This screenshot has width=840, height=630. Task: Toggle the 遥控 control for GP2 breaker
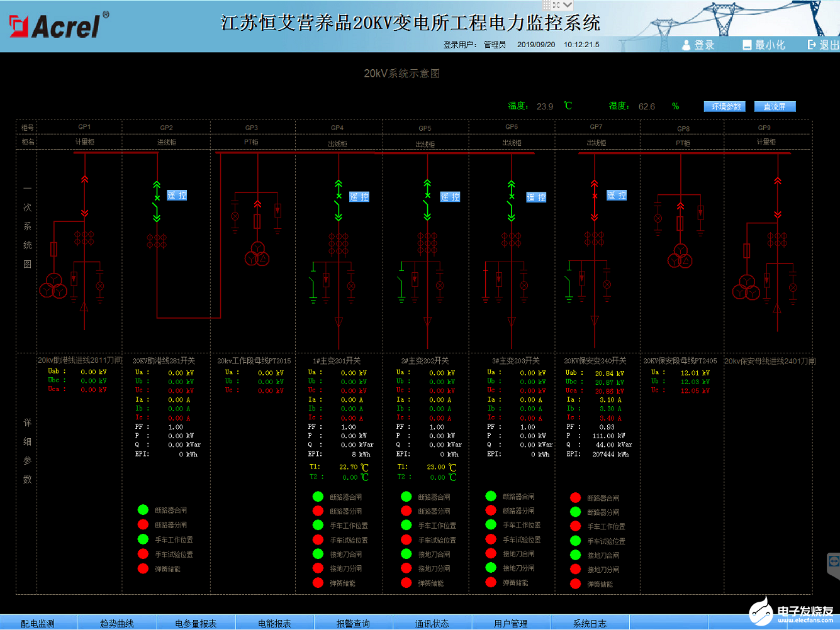click(177, 196)
